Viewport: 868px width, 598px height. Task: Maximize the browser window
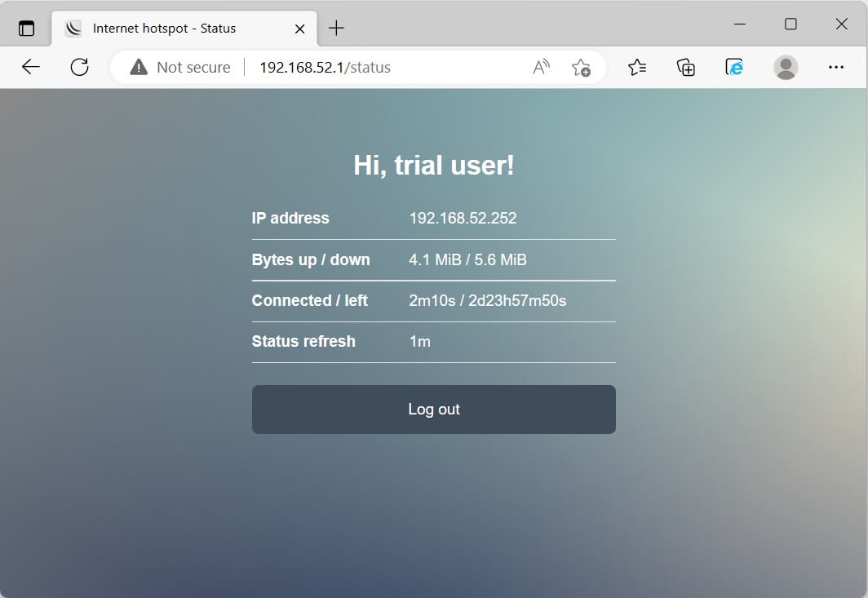[790, 24]
